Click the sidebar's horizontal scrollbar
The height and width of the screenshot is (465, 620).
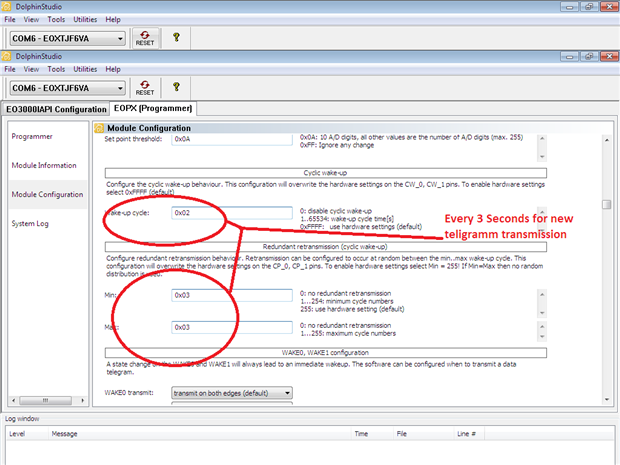coord(45,402)
